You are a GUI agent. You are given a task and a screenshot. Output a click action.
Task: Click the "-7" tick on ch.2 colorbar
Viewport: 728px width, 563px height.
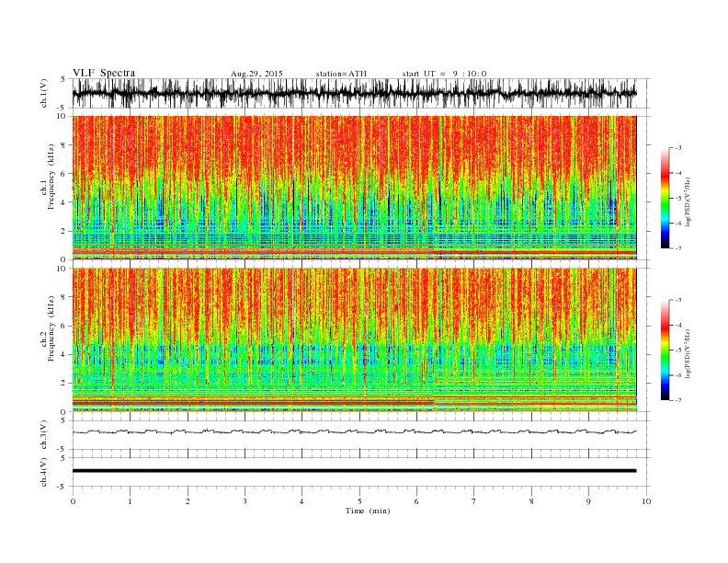678,400
